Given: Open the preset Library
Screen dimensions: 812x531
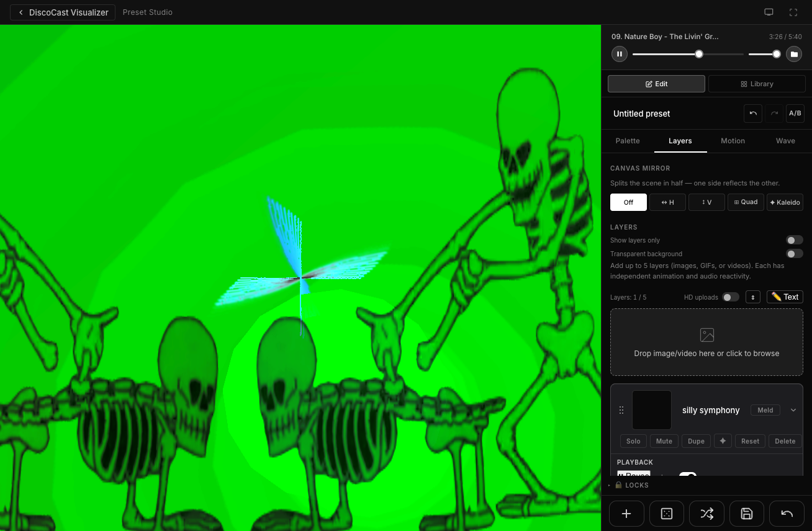Looking at the screenshot, I should 757,84.
